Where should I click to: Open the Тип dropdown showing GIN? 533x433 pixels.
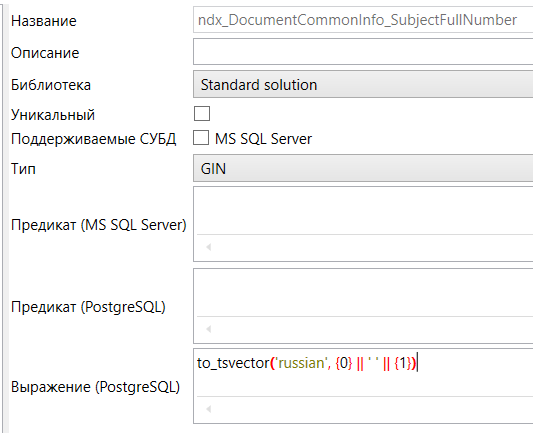(363, 168)
